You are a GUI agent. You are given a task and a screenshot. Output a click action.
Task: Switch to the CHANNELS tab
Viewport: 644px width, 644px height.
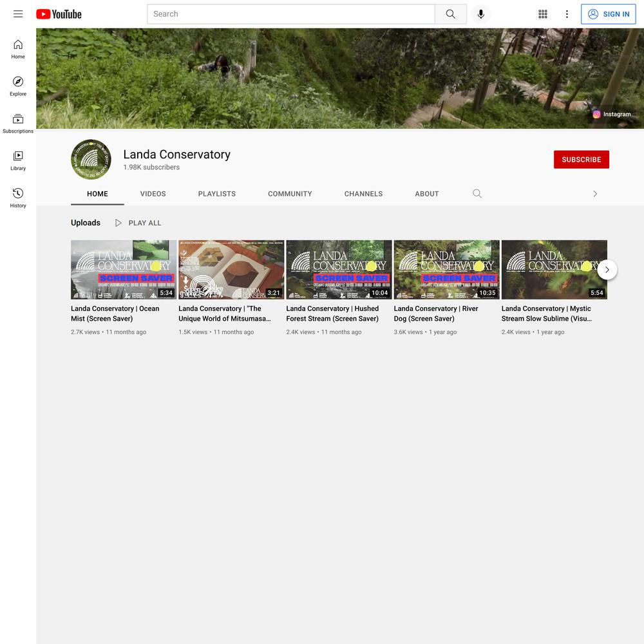point(363,194)
